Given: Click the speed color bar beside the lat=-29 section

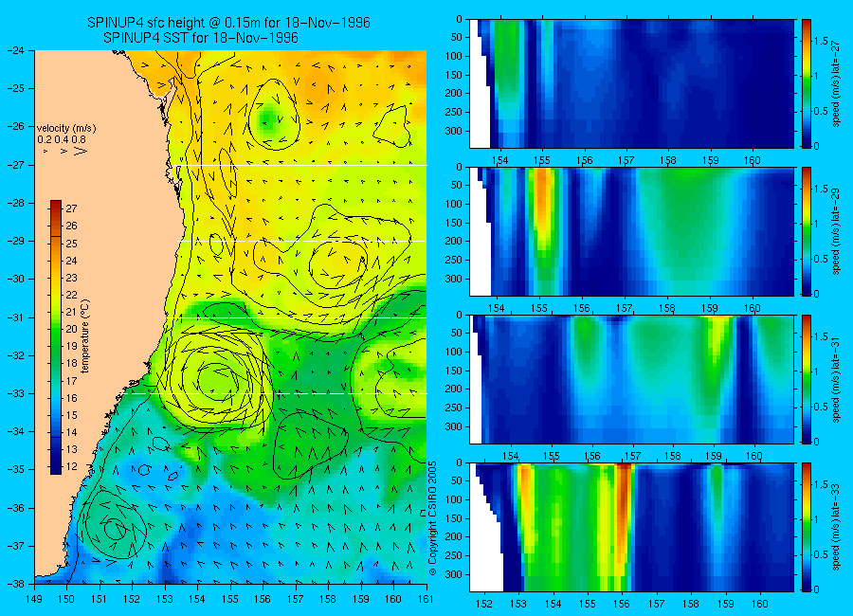Looking at the screenshot, I should pyautogui.click(x=807, y=231).
